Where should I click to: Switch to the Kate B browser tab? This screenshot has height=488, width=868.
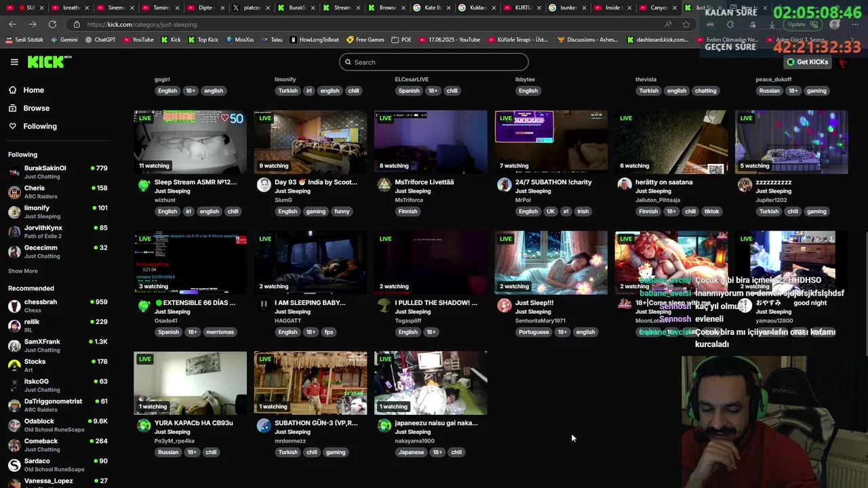[432, 8]
